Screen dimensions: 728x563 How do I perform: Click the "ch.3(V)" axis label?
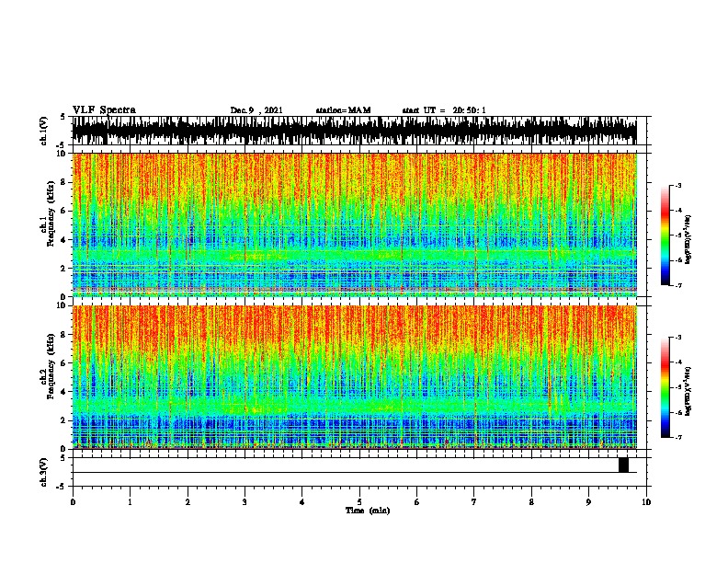[x=44, y=473]
